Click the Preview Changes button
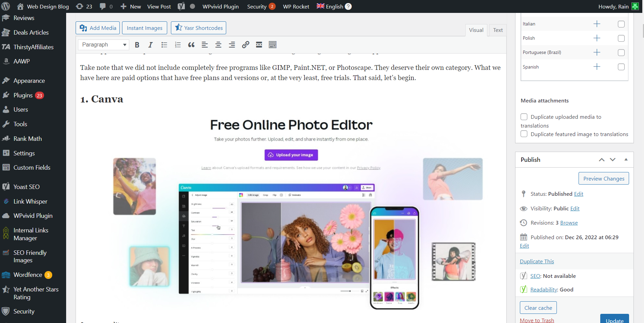 point(604,178)
